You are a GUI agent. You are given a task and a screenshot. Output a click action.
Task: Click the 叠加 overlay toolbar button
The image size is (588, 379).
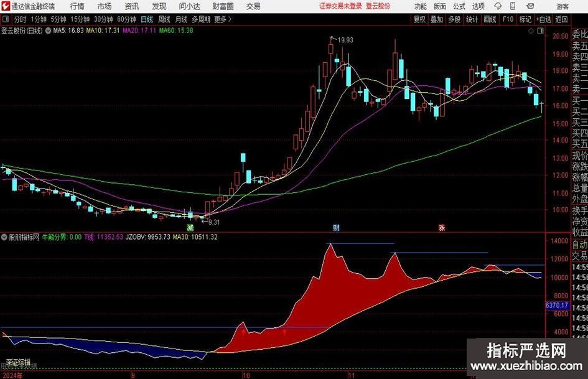[437, 19]
